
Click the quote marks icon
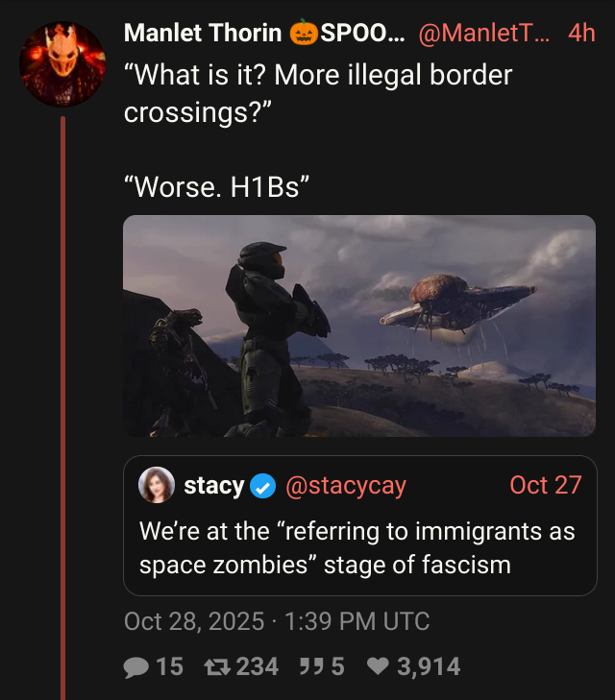click(311, 667)
